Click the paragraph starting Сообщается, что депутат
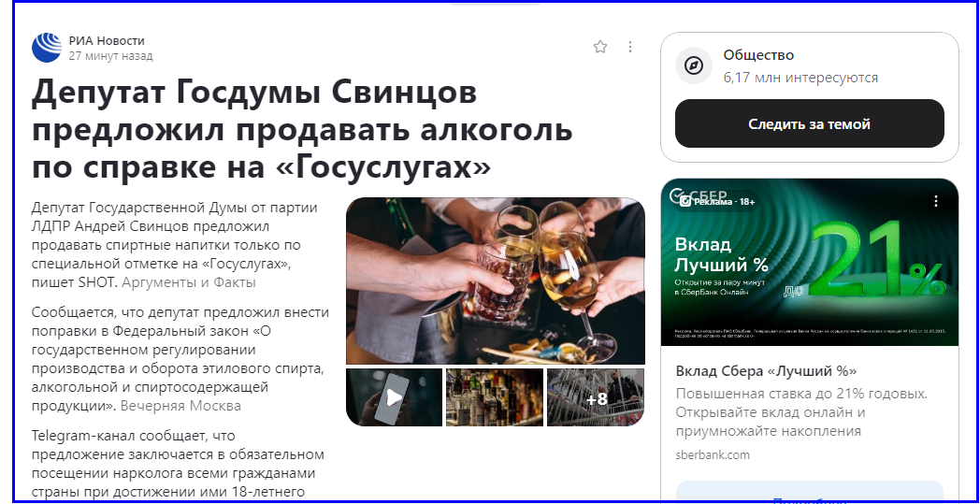Viewport: 980px width, 504px height. pos(180,358)
